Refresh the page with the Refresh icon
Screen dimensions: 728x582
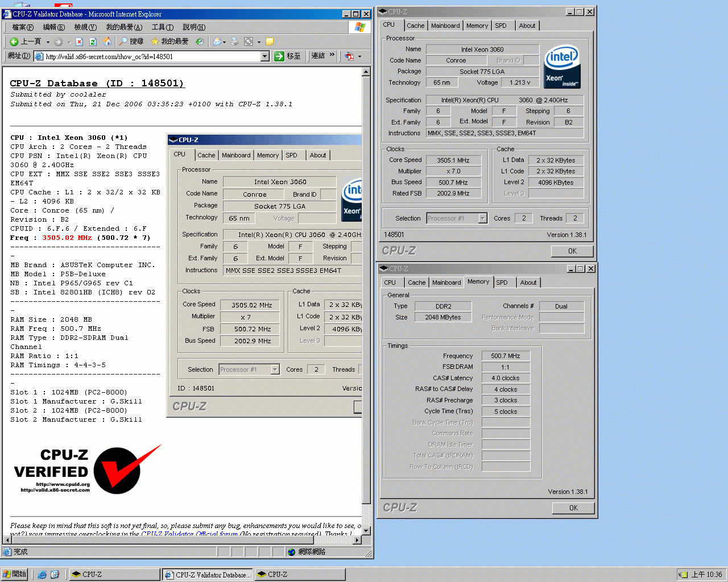(x=93, y=41)
